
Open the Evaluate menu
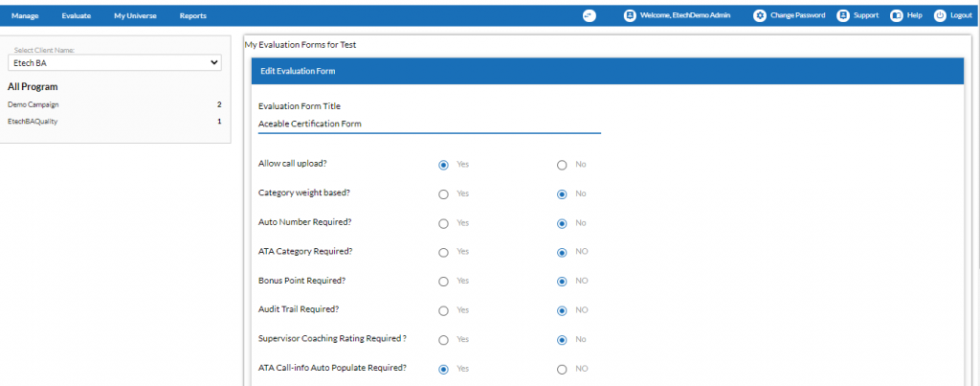pos(77,15)
